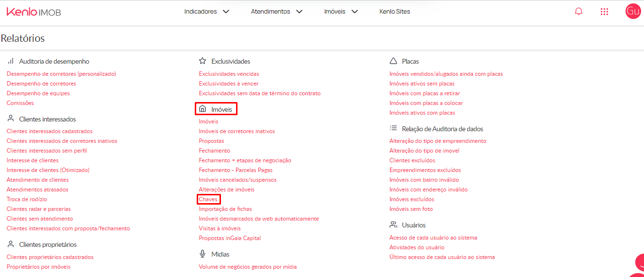This screenshot has height=277, width=644.
Task: Open Exclusividades vencidas report
Action: [x=229, y=74]
